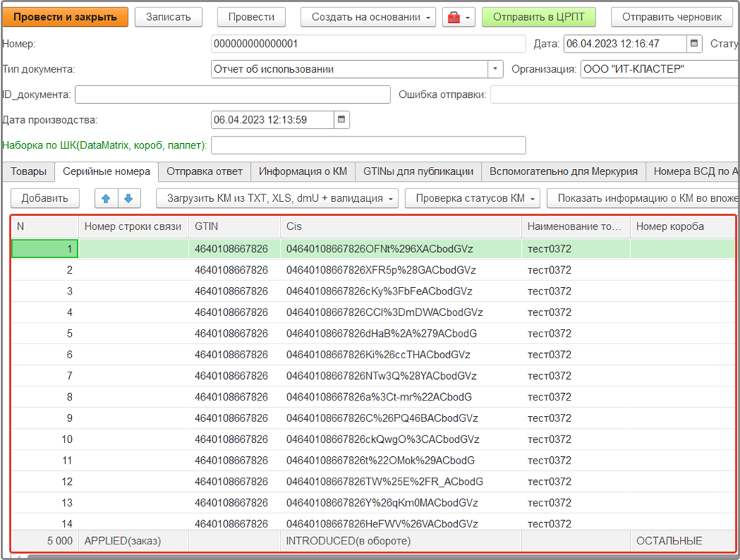Click the Провести и закрыть button

click(65, 18)
